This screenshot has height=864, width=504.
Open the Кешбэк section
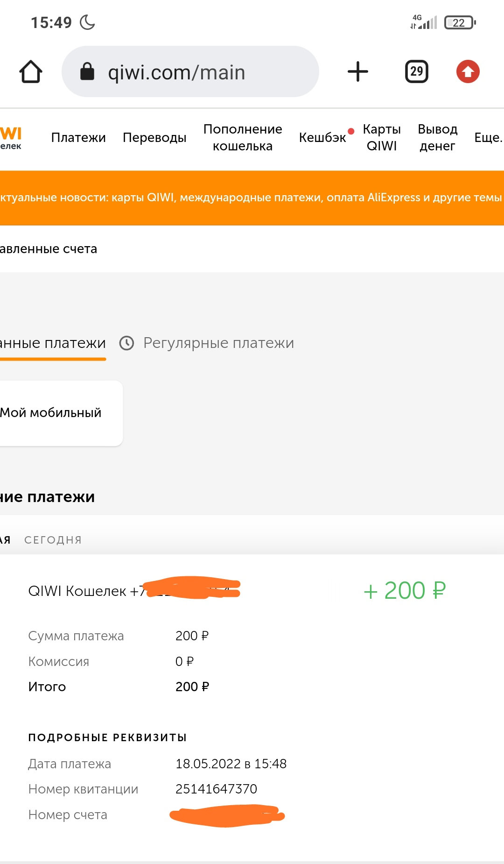(x=322, y=138)
